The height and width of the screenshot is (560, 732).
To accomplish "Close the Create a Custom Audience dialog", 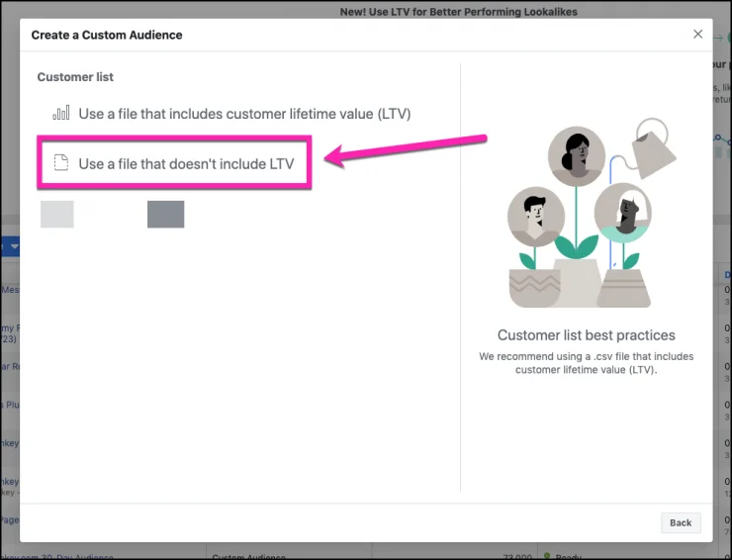I will tap(697, 34).
